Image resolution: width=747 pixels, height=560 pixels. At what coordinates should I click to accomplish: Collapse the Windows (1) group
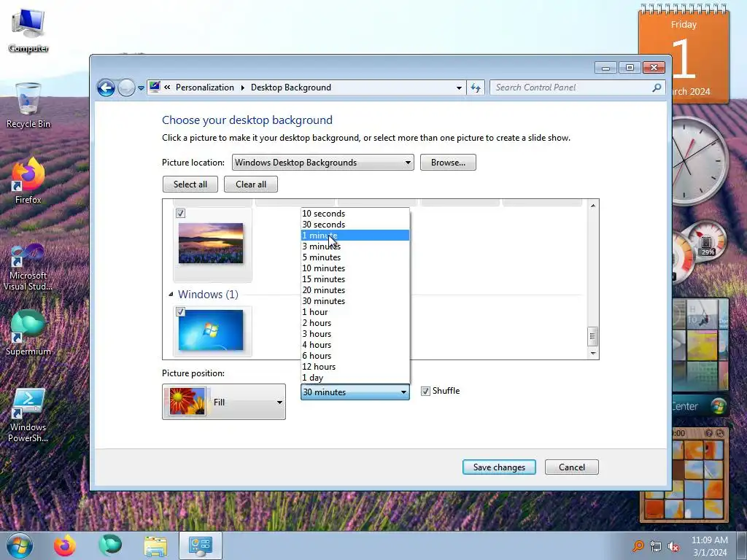click(x=171, y=295)
